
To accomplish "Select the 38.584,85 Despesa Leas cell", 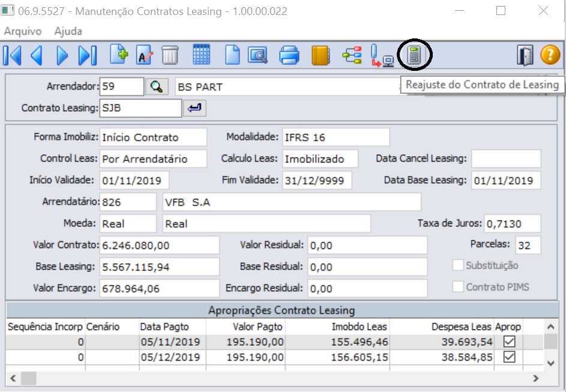I will 442,357.
